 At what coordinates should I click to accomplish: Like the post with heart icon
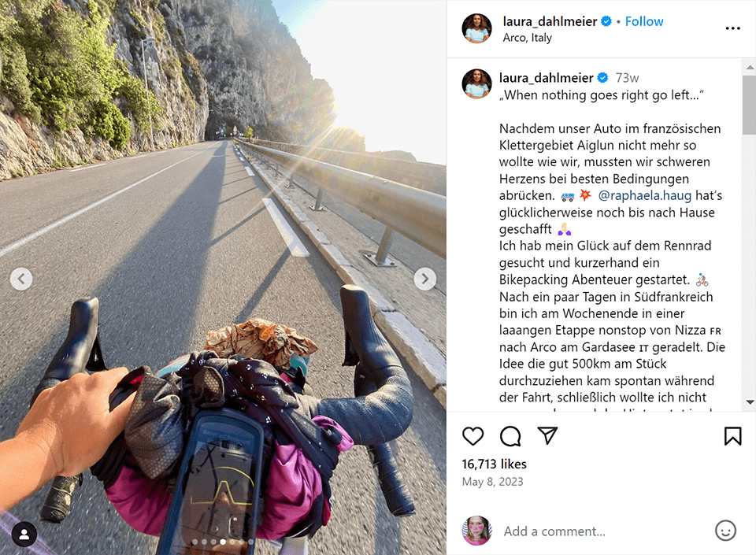coord(472,436)
